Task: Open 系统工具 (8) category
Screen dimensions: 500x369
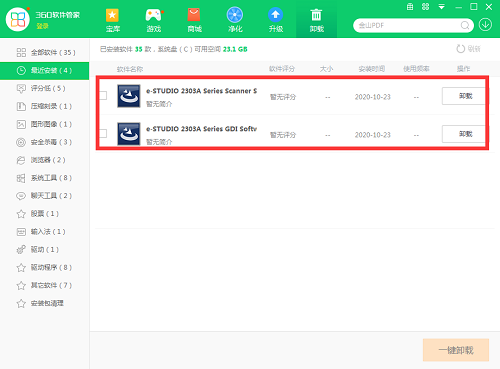Action: tap(45, 178)
